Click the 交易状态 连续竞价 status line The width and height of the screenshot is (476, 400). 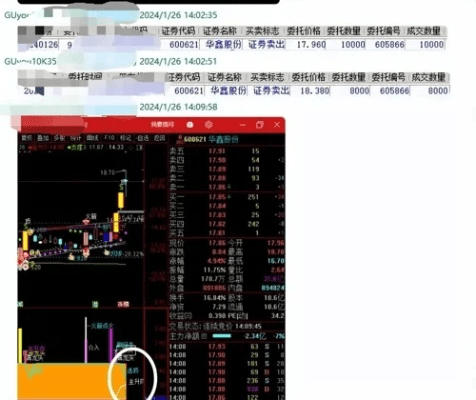(x=216, y=326)
